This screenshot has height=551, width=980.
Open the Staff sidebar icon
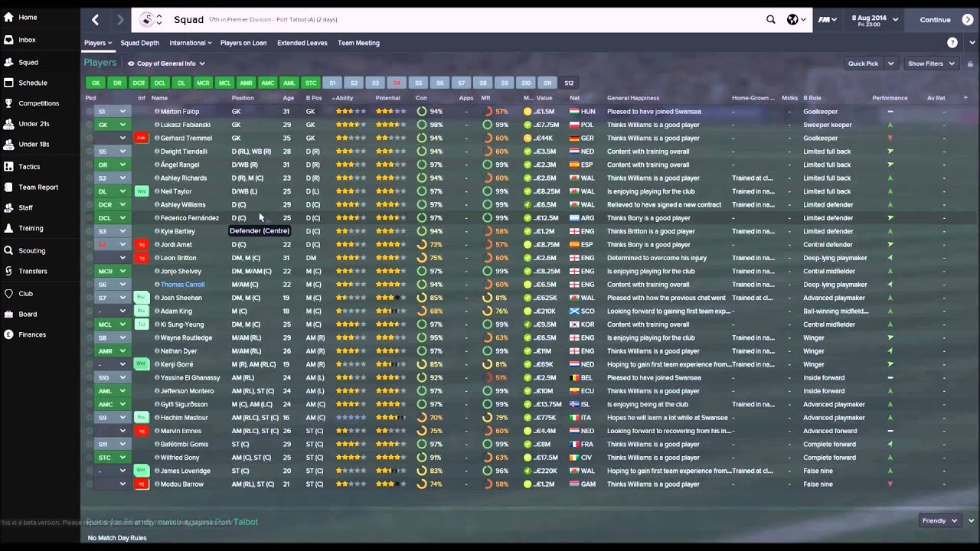point(8,207)
